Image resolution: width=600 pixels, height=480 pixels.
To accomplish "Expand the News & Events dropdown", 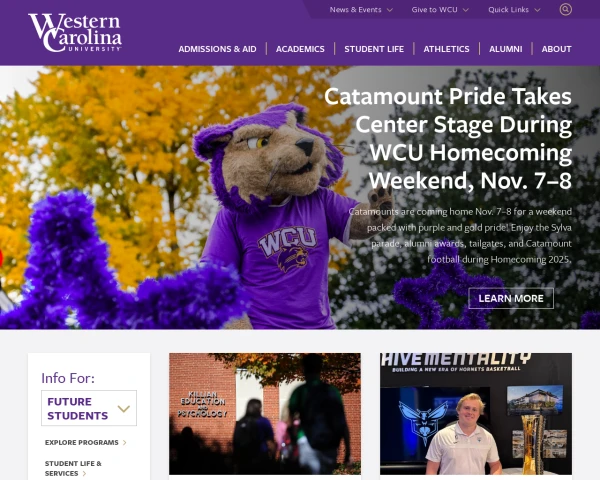I will 361,10.
